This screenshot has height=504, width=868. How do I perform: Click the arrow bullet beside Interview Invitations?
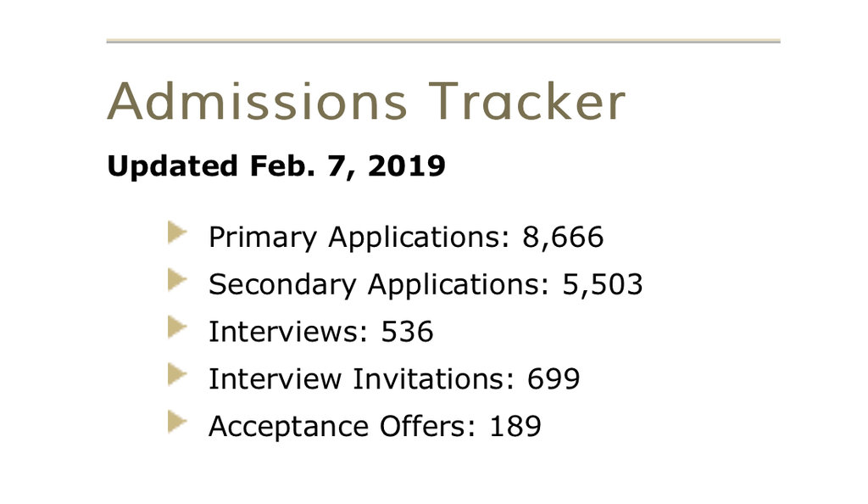click(176, 373)
